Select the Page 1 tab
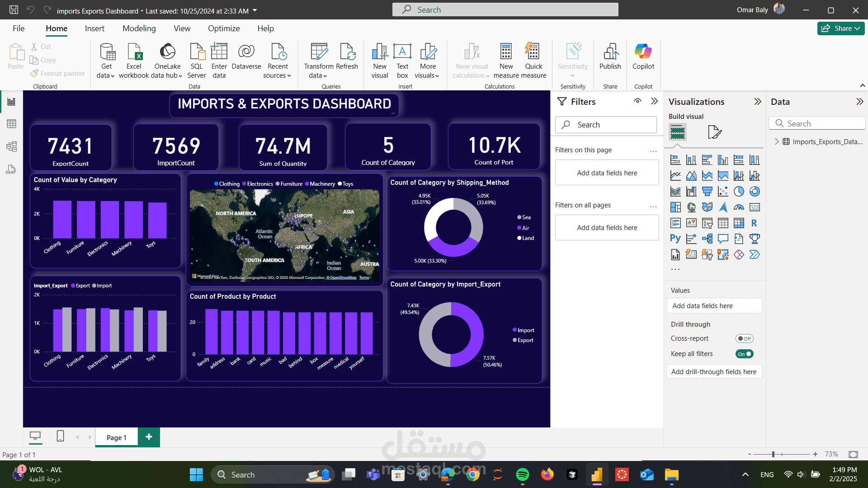The width and height of the screenshot is (868, 488). point(116,437)
